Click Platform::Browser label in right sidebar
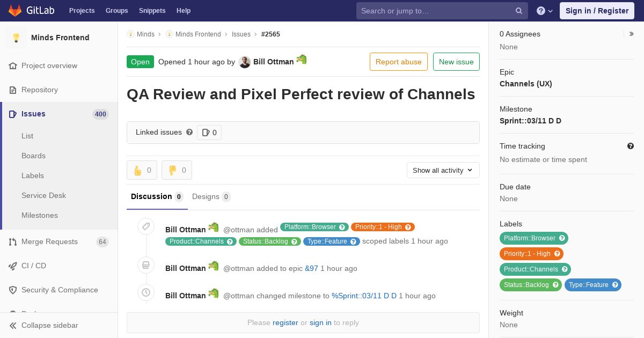 coord(530,238)
